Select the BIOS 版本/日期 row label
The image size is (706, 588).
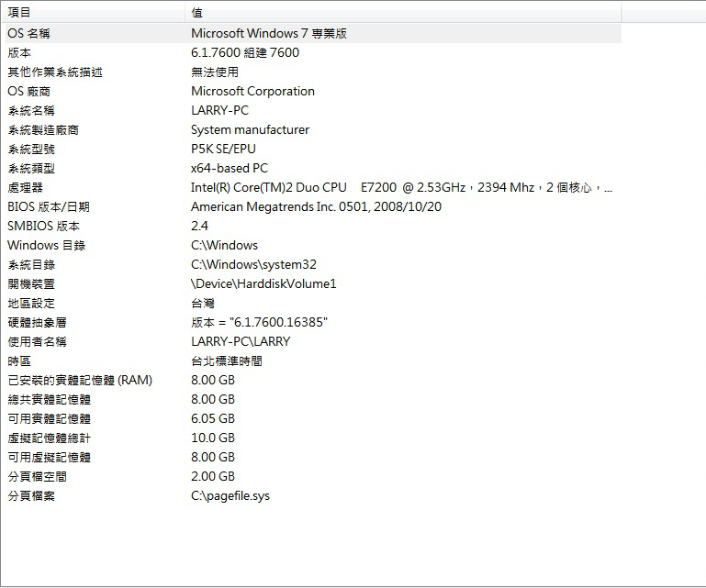coord(49,207)
